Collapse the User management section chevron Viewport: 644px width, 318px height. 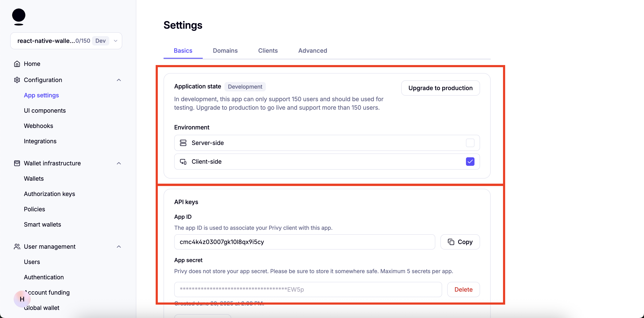click(119, 247)
